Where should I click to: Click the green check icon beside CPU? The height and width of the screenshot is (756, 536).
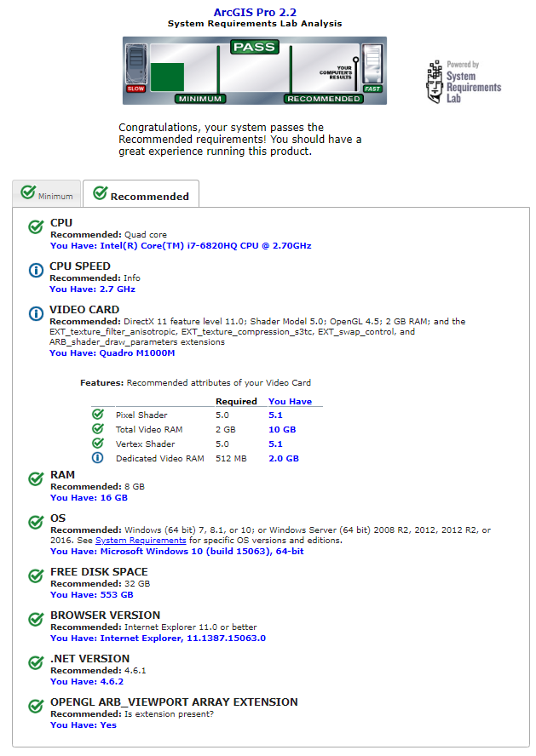click(36, 226)
